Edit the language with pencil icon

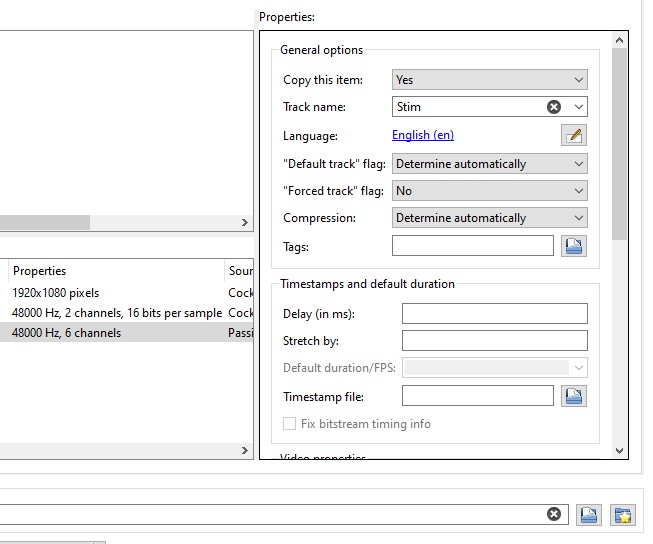click(573, 135)
